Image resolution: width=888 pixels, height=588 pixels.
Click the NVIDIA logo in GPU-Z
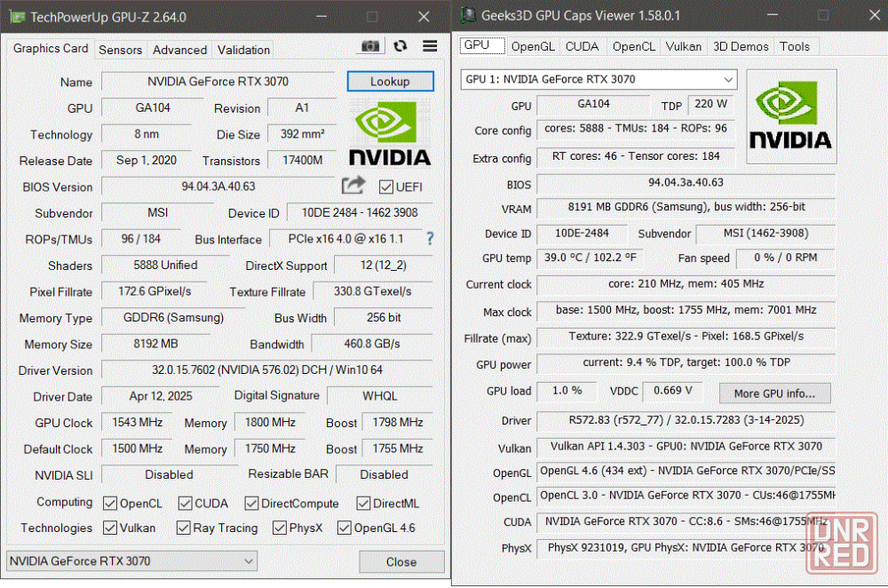pos(390,134)
